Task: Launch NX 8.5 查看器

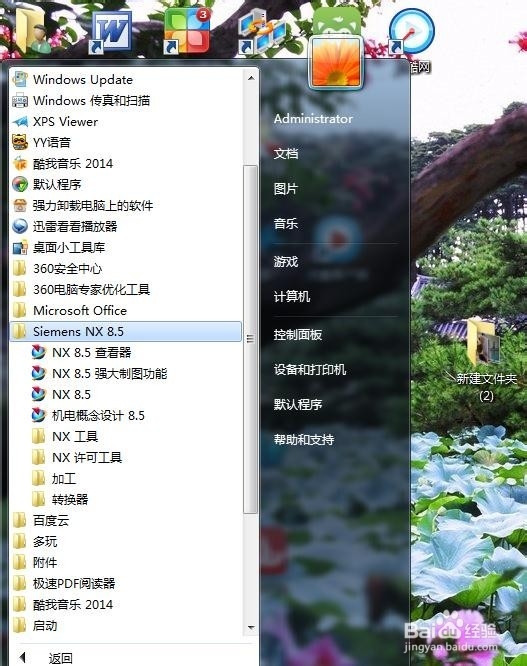Action: (82, 353)
